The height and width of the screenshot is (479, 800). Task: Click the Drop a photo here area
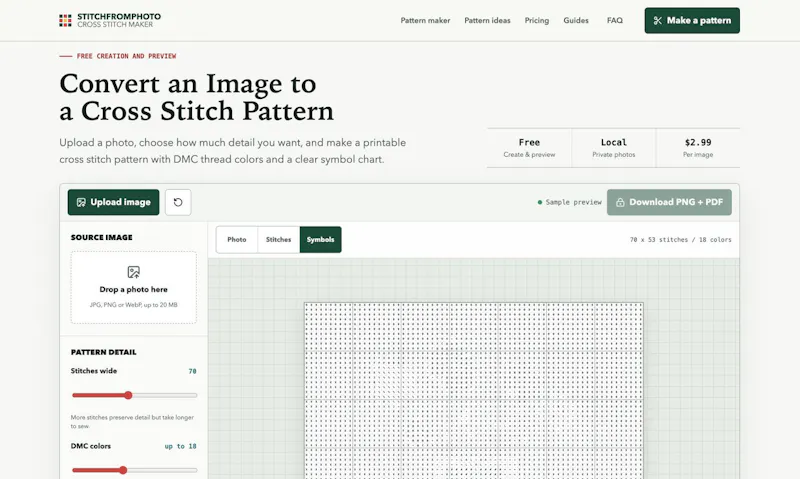coord(134,287)
